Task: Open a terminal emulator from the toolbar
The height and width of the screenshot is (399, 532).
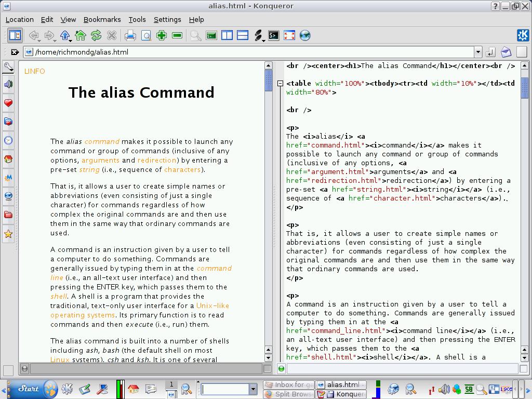Action: (273, 35)
